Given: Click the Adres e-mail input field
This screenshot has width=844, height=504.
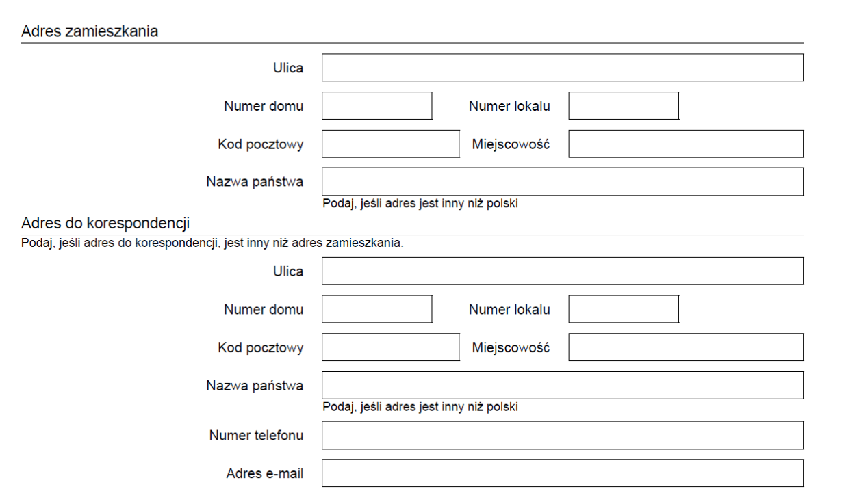Looking at the screenshot, I should pos(563,473).
